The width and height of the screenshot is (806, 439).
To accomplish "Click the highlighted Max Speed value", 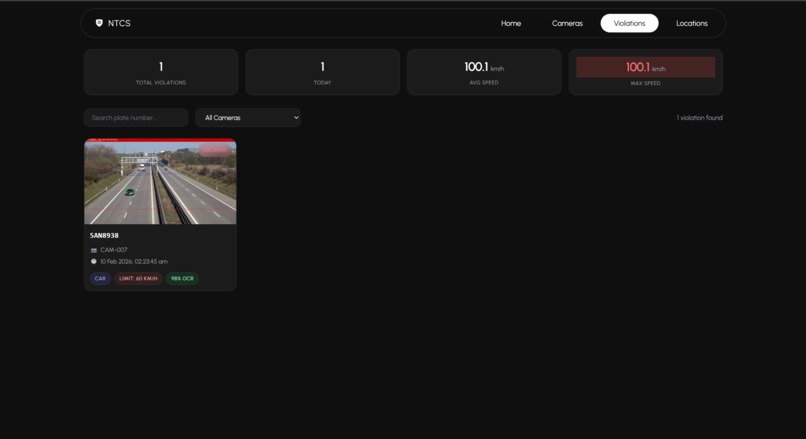I will point(645,67).
